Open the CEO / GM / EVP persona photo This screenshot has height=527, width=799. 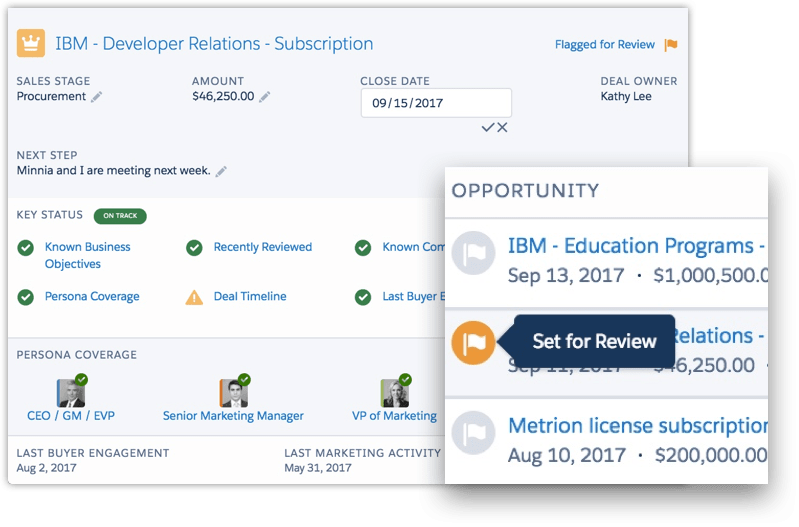(71, 392)
